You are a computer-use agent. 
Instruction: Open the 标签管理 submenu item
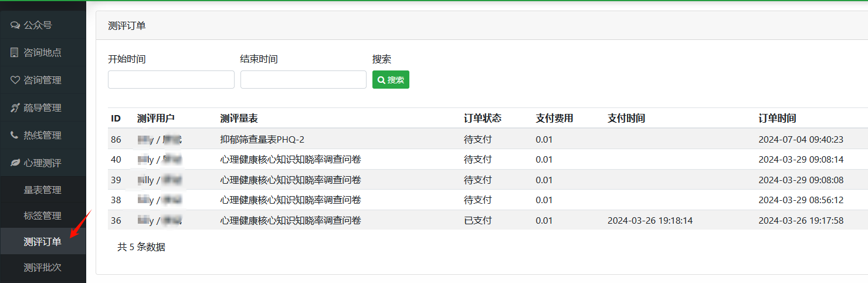[43, 215]
